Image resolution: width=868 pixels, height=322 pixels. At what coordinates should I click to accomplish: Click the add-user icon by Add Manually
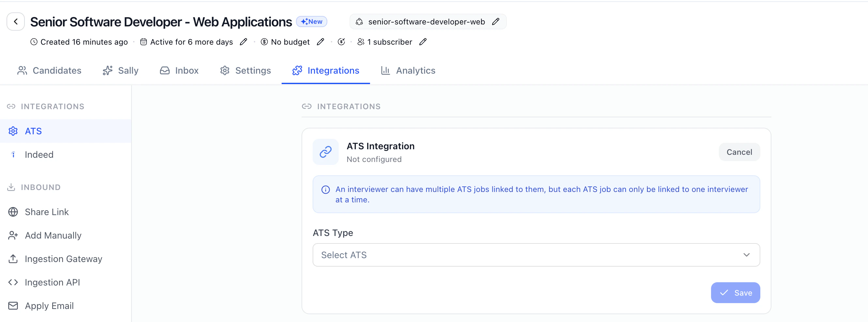pos(13,235)
